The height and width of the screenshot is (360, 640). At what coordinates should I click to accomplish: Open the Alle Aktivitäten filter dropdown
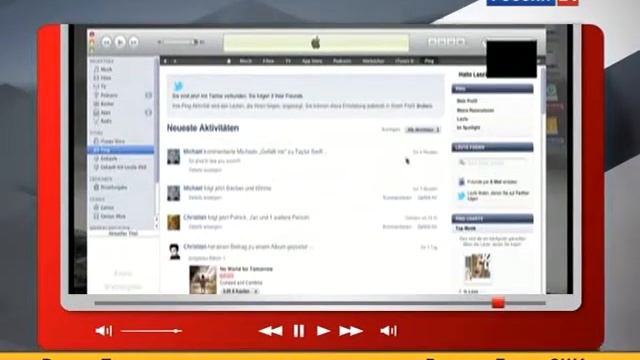tap(423, 130)
